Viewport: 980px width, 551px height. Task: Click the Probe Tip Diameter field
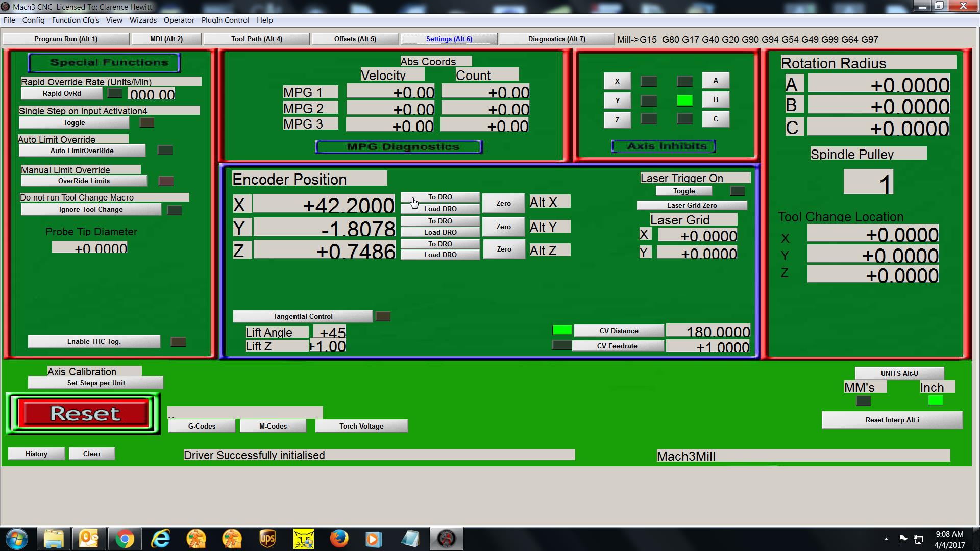(90, 248)
